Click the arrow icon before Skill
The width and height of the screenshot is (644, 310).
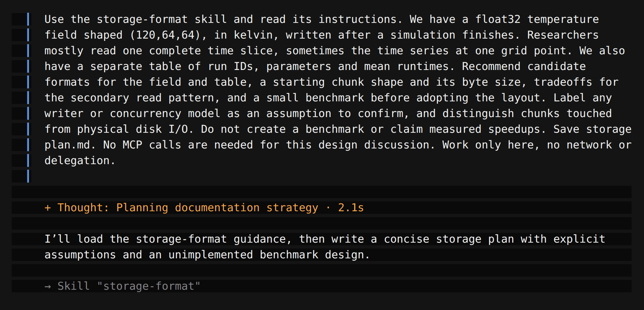(x=48, y=286)
